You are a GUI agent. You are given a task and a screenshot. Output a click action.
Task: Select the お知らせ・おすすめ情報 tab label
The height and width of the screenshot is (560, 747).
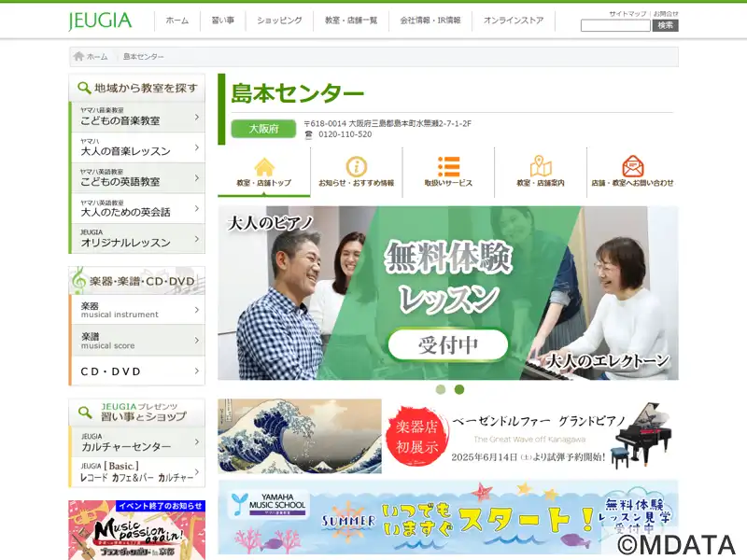click(x=357, y=183)
